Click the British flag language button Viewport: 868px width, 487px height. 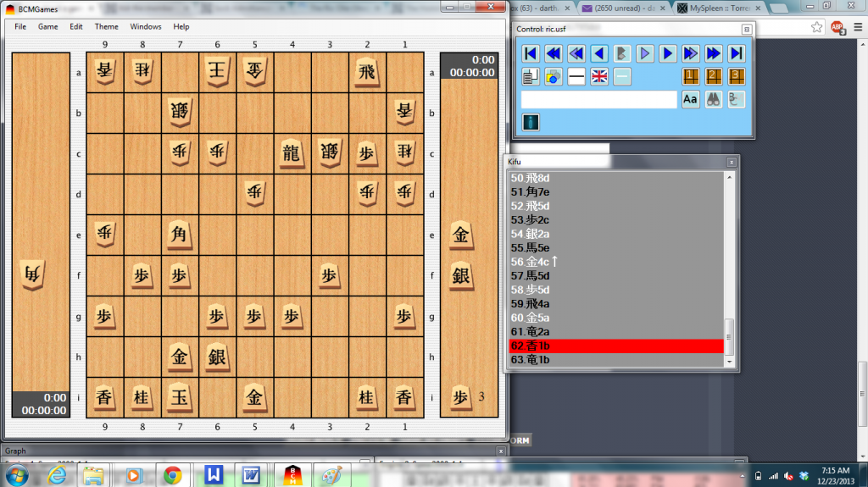tap(599, 76)
